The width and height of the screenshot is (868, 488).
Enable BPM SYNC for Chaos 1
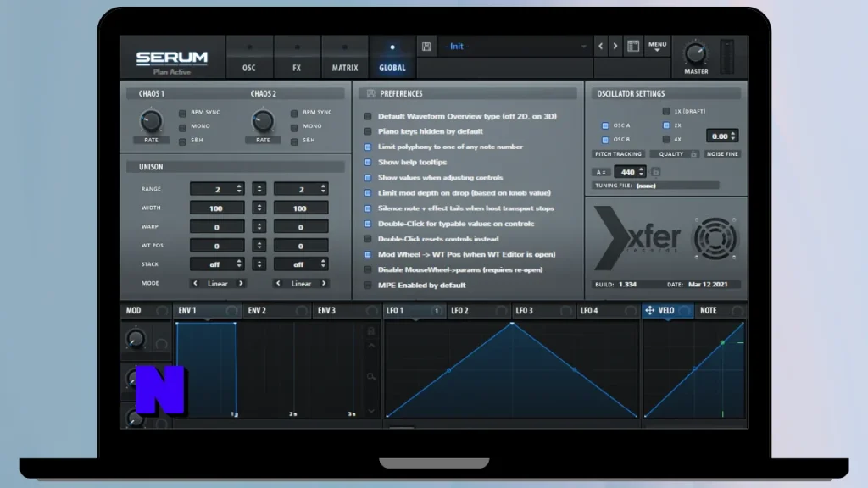point(182,114)
